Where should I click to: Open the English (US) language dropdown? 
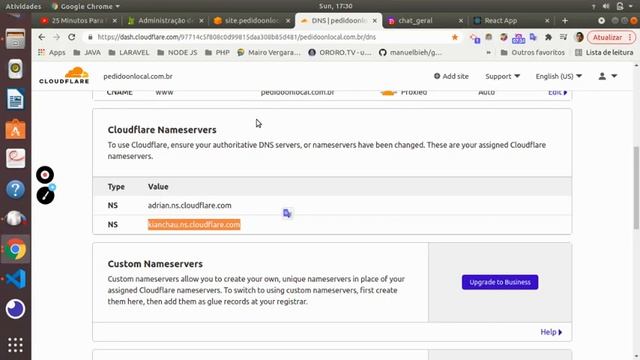click(x=559, y=76)
